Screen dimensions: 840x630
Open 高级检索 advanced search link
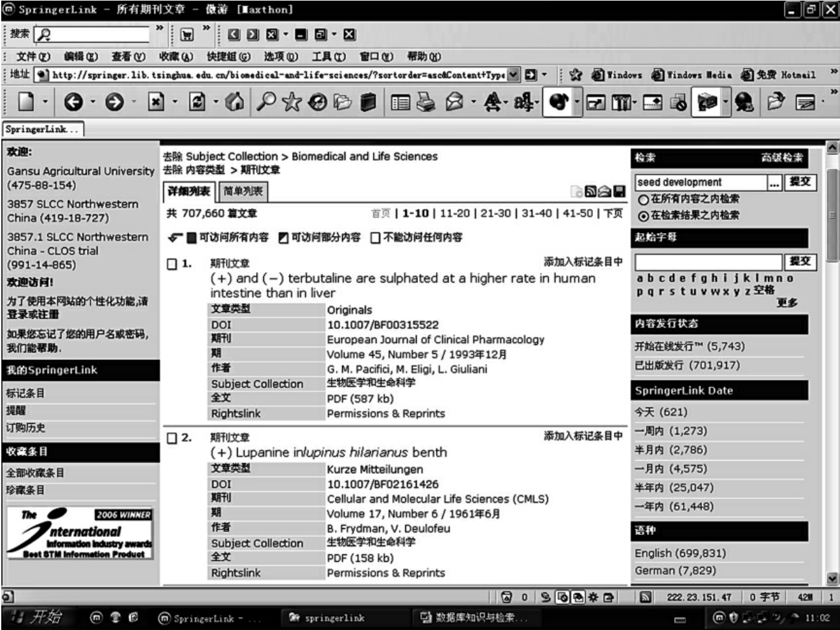tap(782, 157)
